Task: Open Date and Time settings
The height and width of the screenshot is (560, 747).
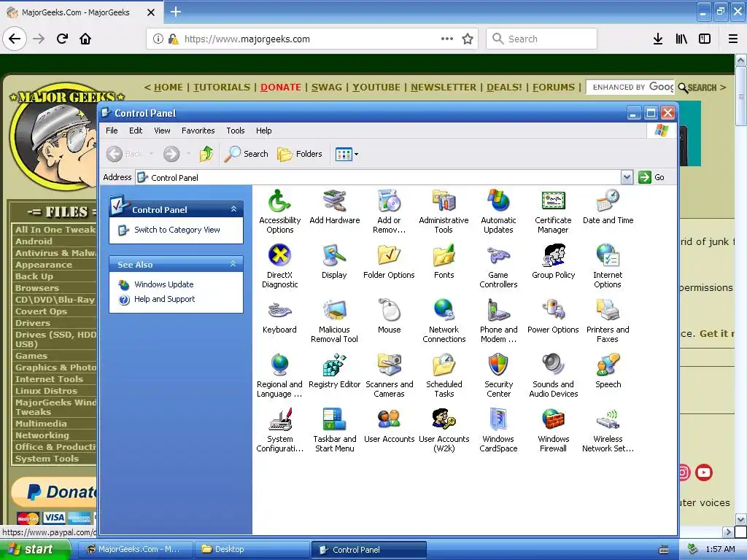Action: click(608, 206)
